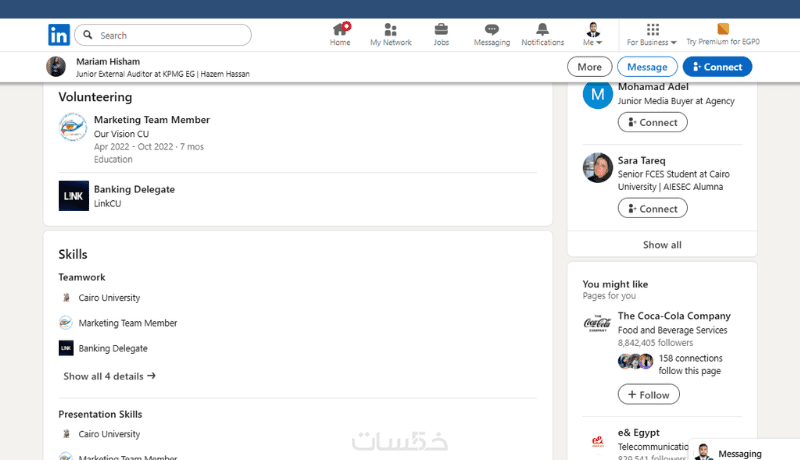The height and width of the screenshot is (460, 800).
Task: Follow The Coca-Cola Company
Action: coord(648,395)
